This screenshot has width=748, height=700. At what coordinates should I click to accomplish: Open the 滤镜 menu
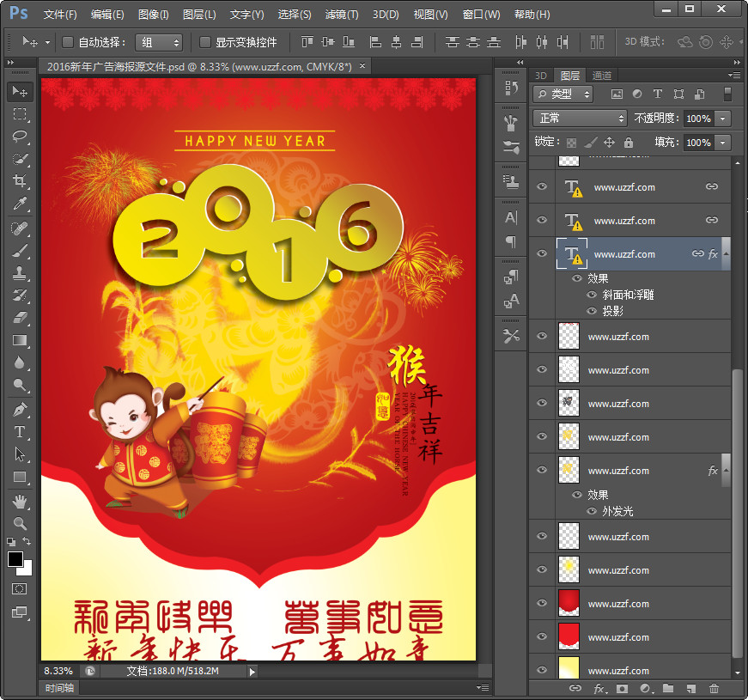340,14
